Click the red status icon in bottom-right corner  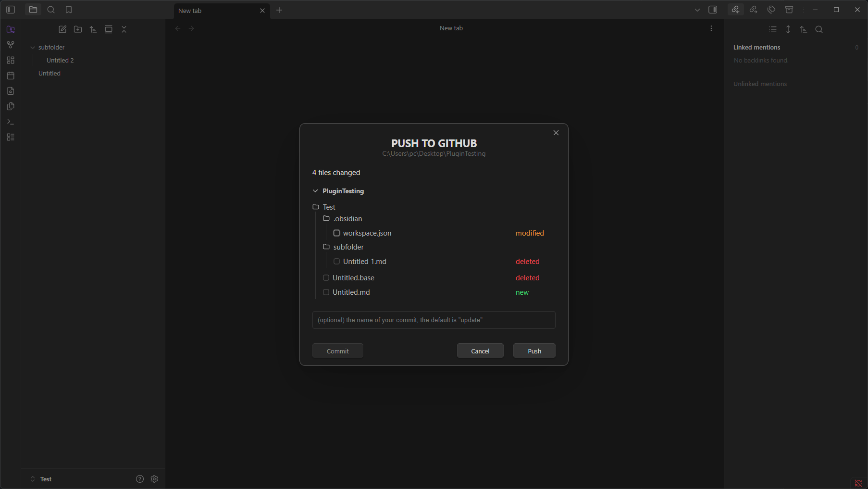tap(858, 483)
